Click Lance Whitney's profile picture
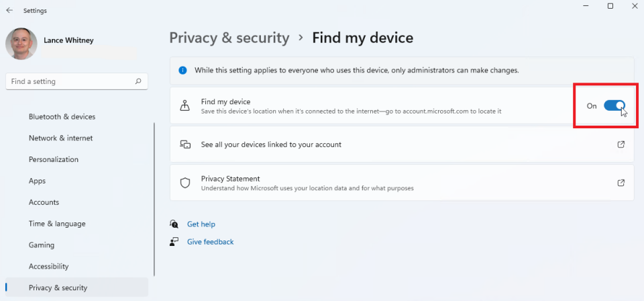This screenshot has width=644, height=301. pyautogui.click(x=21, y=44)
